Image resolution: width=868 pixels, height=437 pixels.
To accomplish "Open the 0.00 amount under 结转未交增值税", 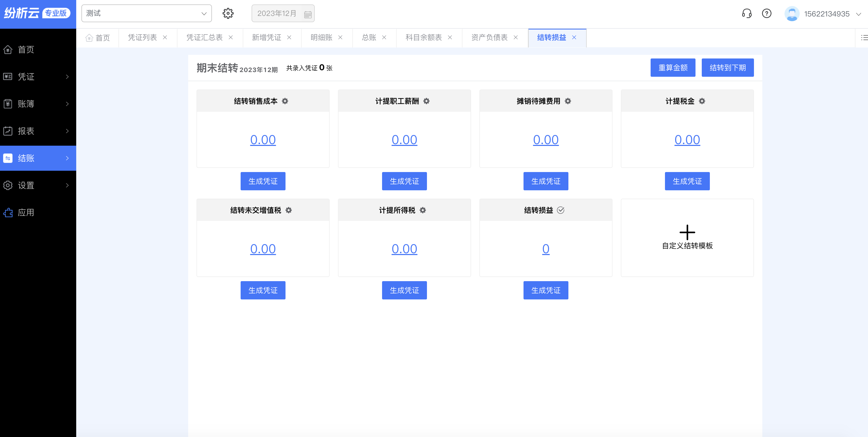I will (263, 249).
